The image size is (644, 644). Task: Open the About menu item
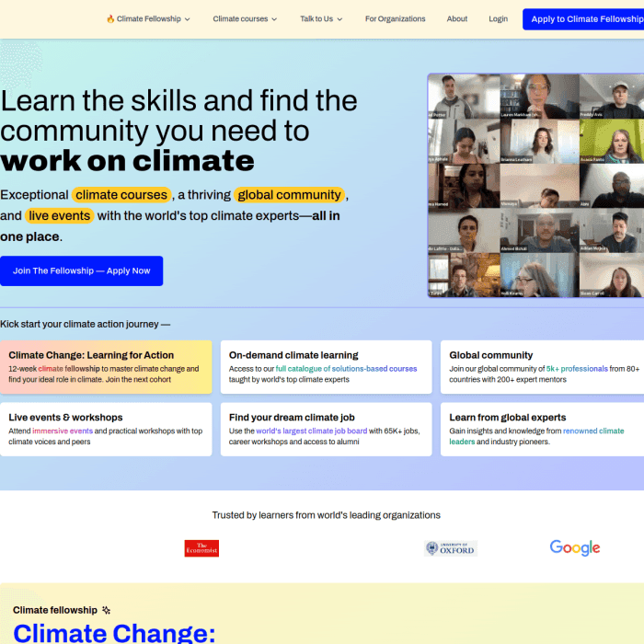click(x=457, y=19)
